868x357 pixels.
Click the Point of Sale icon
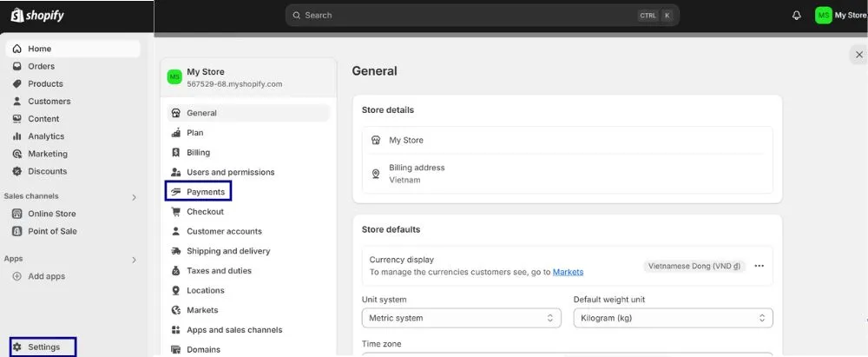[x=17, y=231]
